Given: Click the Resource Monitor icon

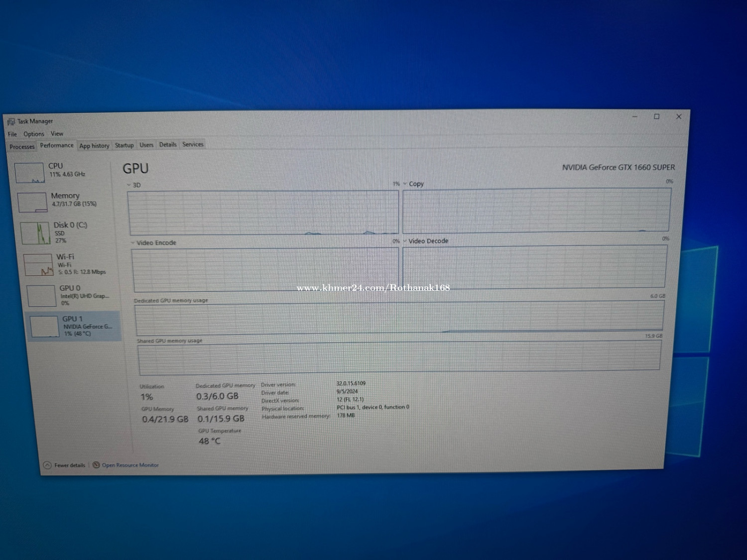Looking at the screenshot, I should point(96,465).
